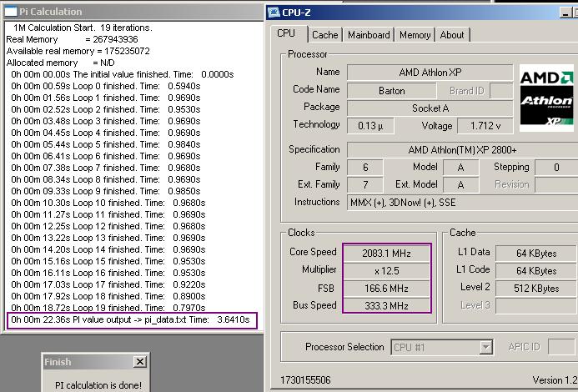Click the Package field Socket A
This screenshot has height=392, width=578.
pyautogui.click(x=430, y=108)
